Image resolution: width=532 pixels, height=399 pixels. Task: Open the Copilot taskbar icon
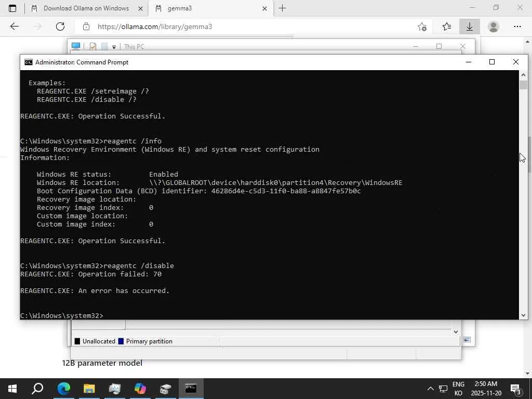(140, 389)
